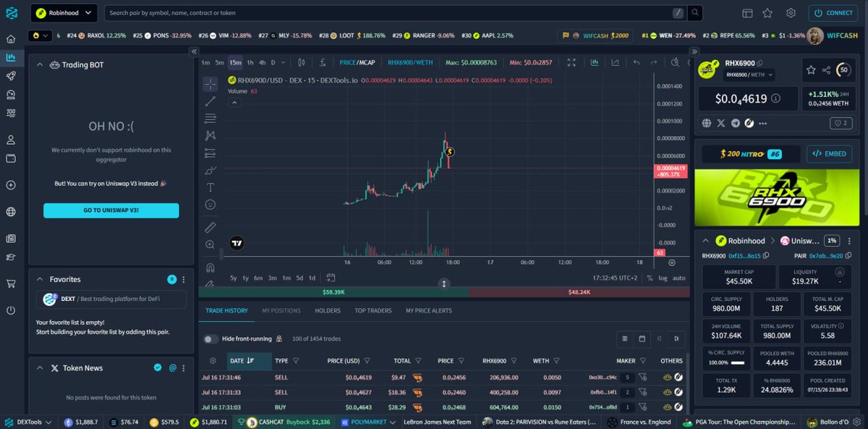Open the candlestick chart type selector
868x429 pixels.
(301, 63)
